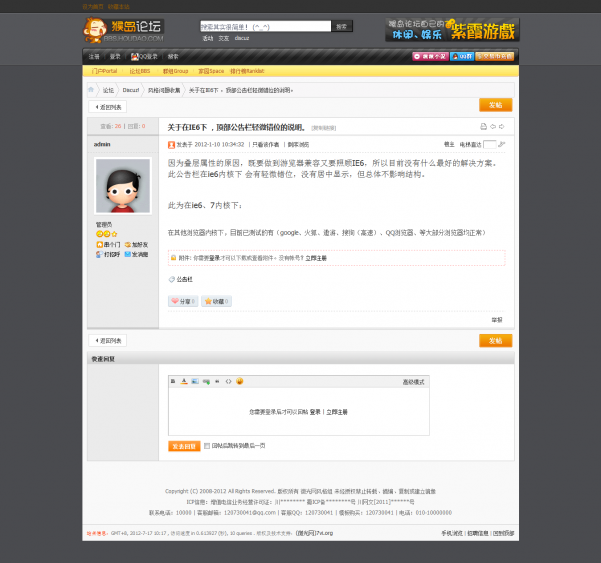Click the 加好友 add friend icon link
The image size is (601, 563).
(x=136, y=245)
